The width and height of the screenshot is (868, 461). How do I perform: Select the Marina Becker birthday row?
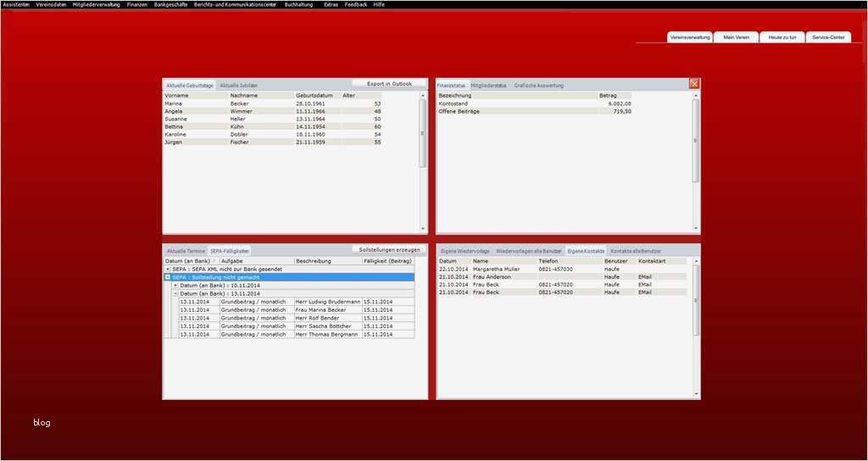tap(273, 103)
